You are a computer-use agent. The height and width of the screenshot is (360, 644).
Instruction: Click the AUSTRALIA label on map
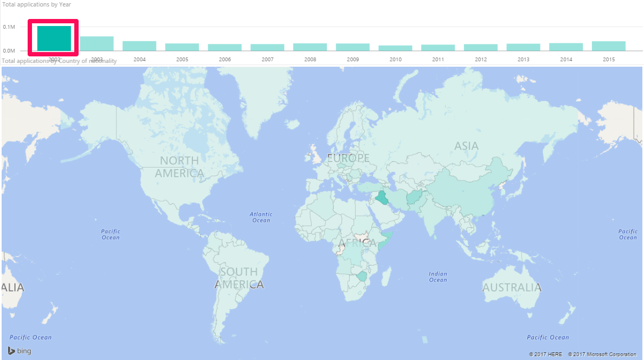coord(512,287)
